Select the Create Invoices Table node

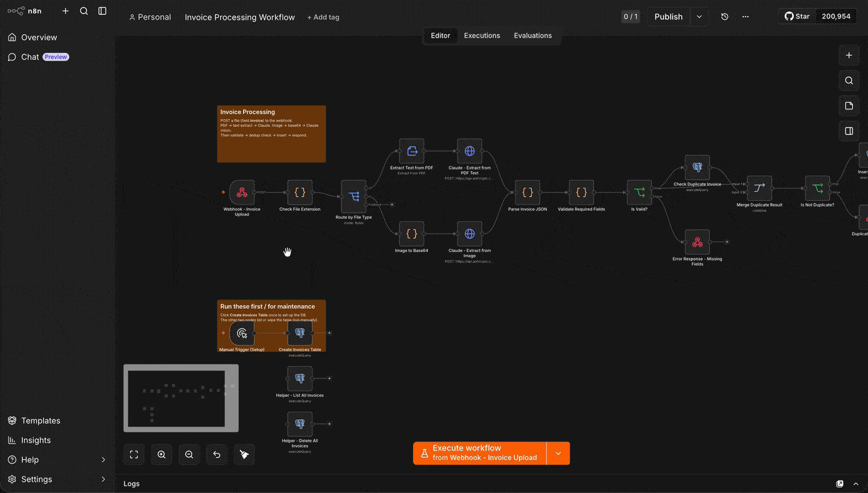pyautogui.click(x=300, y=333)
